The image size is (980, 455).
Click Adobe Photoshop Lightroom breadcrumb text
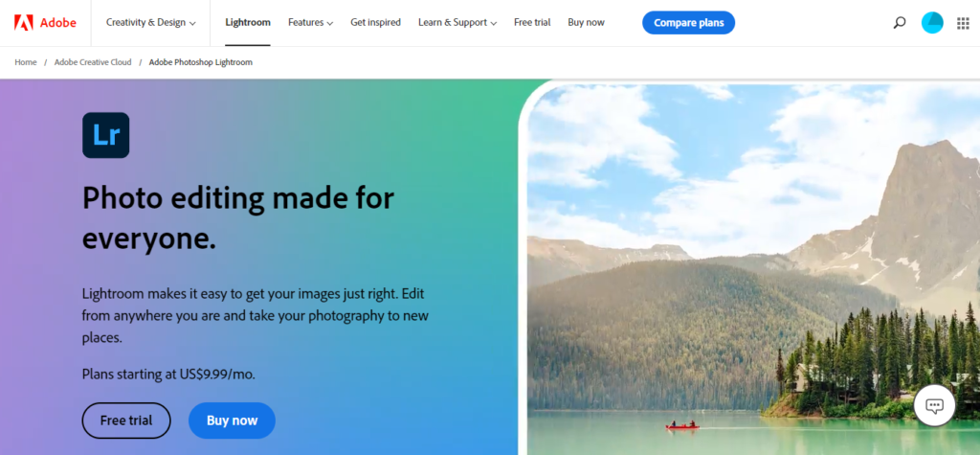pos(201,62)
